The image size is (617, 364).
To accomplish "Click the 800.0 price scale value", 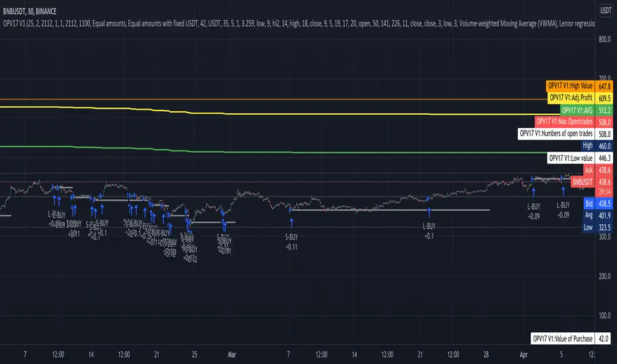I will point(604,39).
